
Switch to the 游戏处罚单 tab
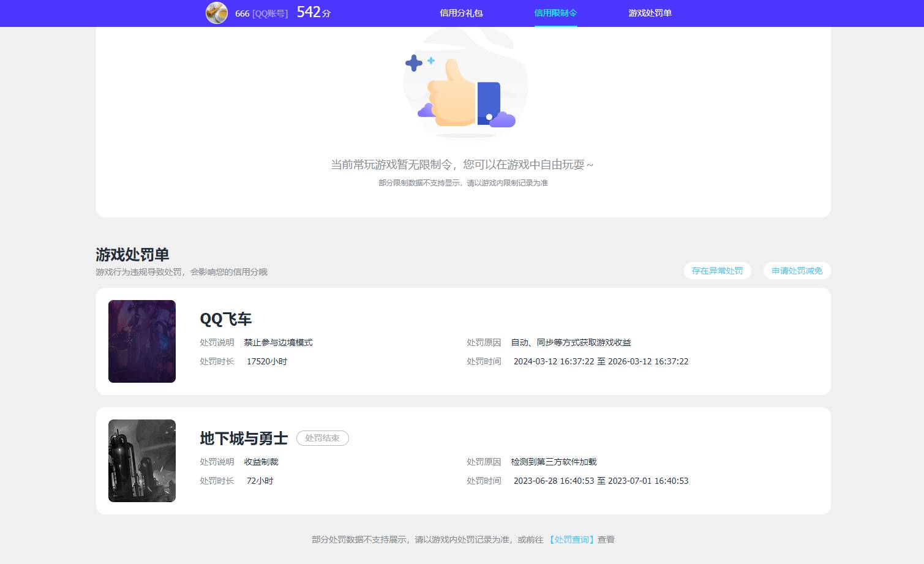tap(649, 13)
